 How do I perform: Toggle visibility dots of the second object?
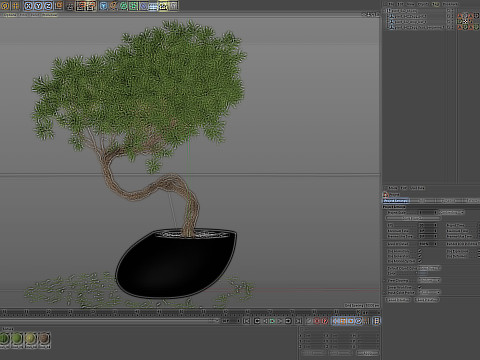(x=452, y=16)
